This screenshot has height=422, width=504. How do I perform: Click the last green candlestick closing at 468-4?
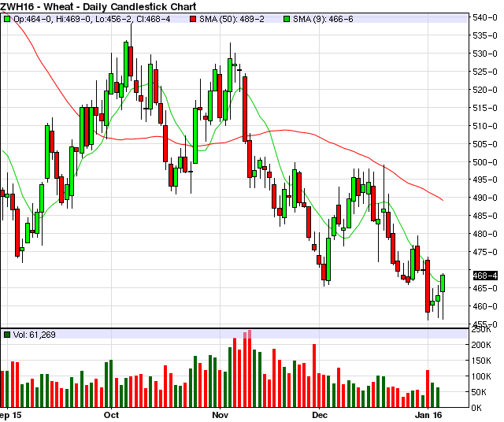(x=443, y=283)
